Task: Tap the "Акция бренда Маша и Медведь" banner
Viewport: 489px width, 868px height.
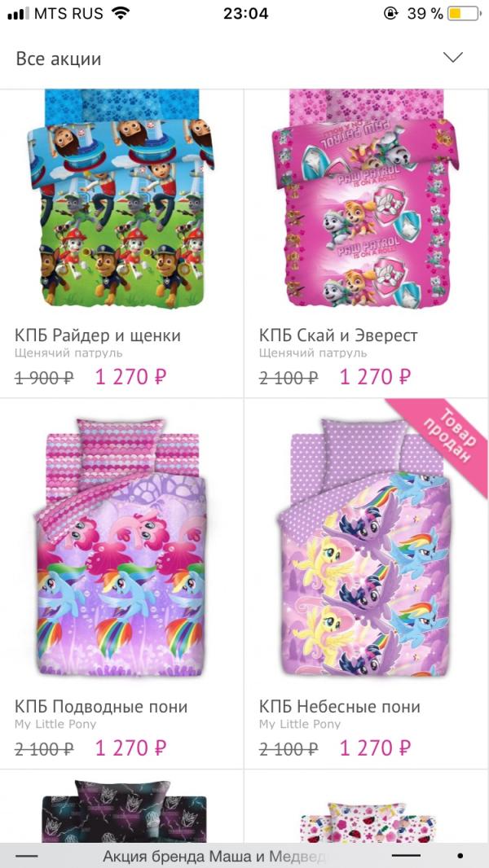Action: click(214, 857)
